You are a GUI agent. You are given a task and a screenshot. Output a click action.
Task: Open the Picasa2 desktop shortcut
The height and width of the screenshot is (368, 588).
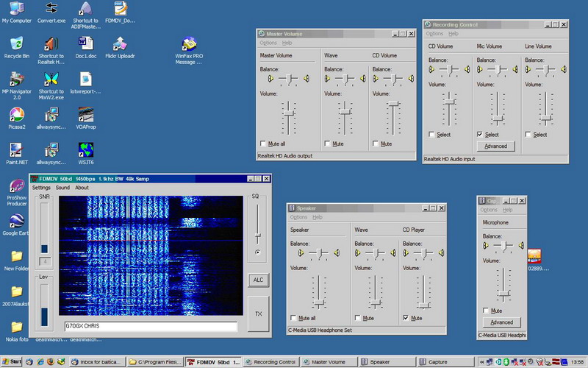point(15,115)
